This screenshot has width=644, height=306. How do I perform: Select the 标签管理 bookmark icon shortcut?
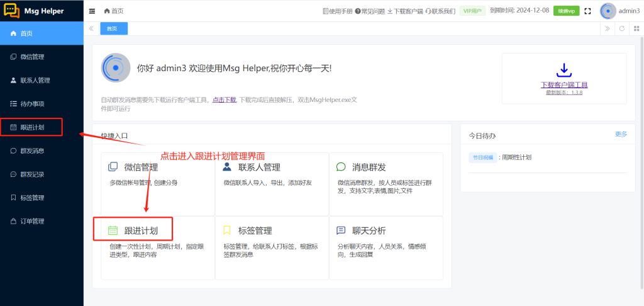pos(227,230)
